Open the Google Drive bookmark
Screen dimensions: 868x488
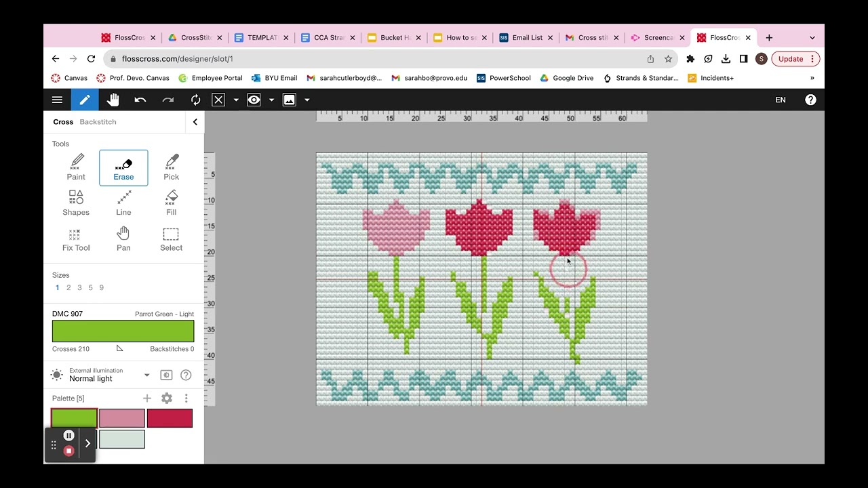pyautogui.click(x=566, y=78)
